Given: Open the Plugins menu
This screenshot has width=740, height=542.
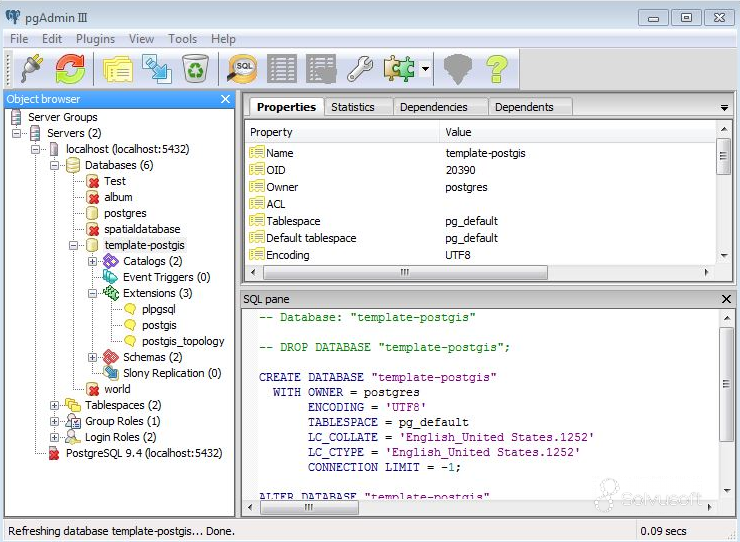Looking at the screenshot, I should click(95, 39).
